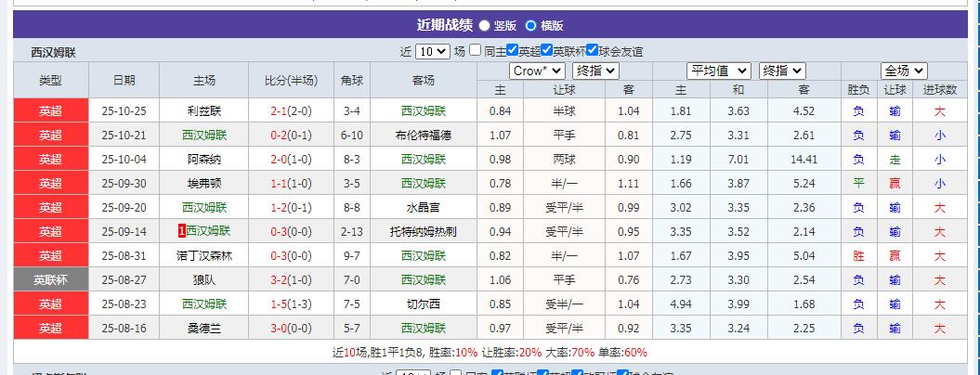Toggle the 英联杯 filter checkbox
This screenshot has width=980, height=375.
(546, 51)
